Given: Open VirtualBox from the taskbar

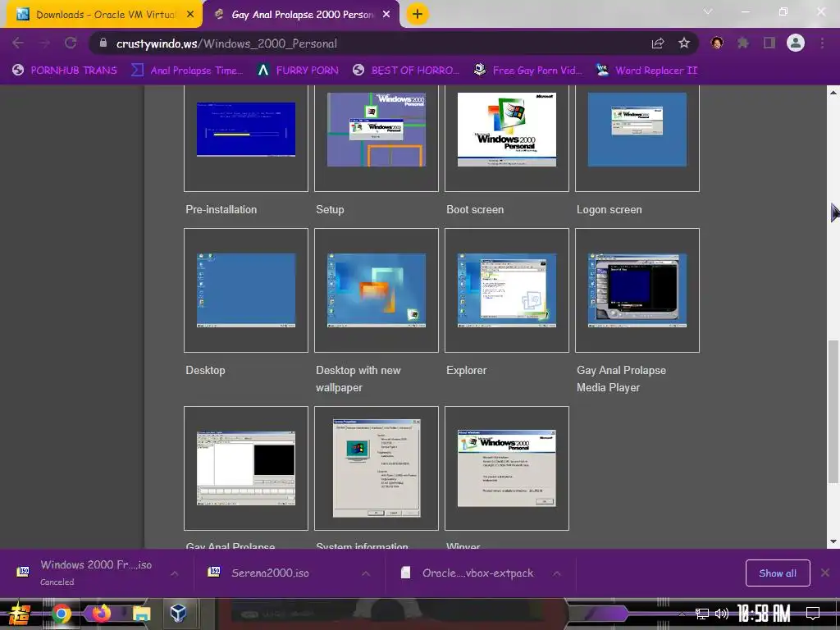Looking at the screenshot, I should [178, 614].
